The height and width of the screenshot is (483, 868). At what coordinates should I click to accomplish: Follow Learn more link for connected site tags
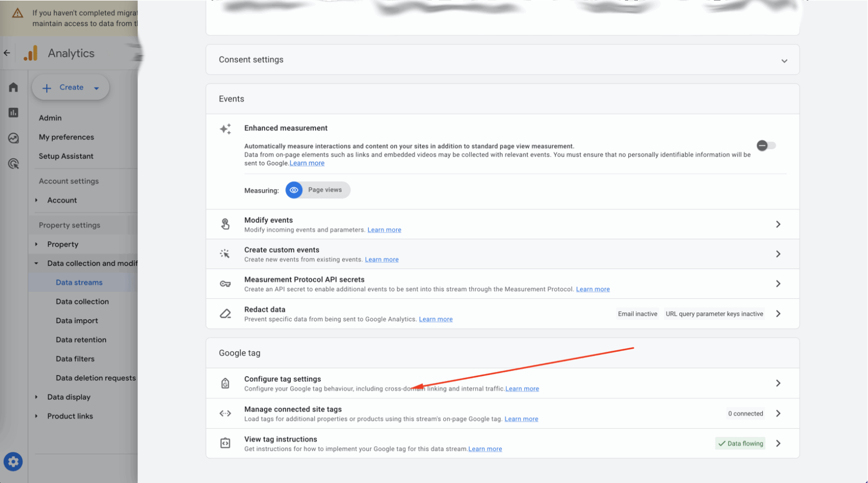click(x=521, y=419)
